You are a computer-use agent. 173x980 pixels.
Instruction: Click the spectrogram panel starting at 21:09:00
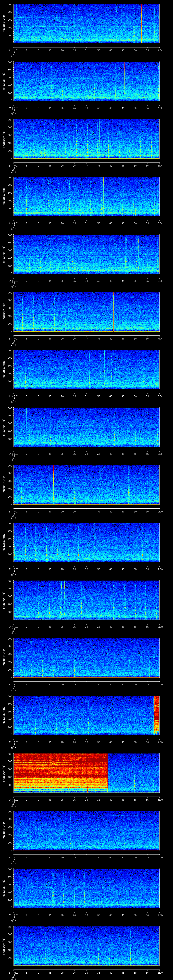87,485
